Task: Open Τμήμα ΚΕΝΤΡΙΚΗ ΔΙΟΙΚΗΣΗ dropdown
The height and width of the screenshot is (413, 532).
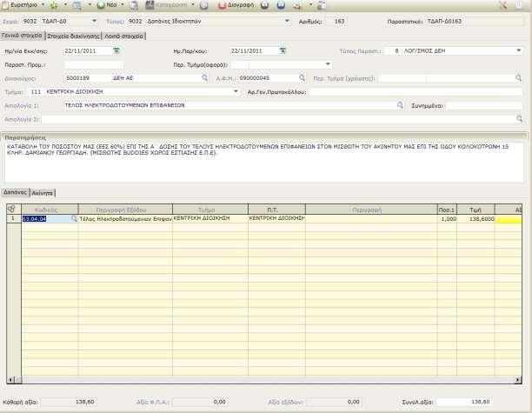Action: click(x=236, y=91)
